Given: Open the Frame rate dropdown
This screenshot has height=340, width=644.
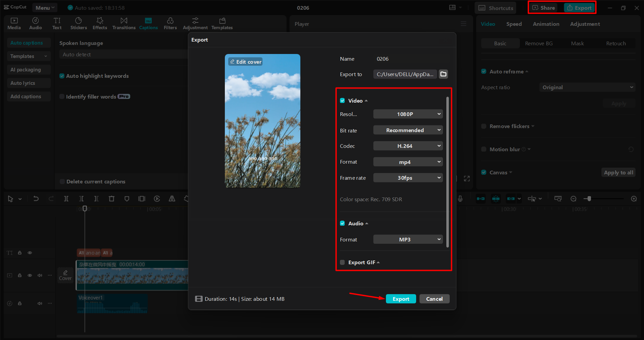Looking at the screenshot, I should 408,178.
